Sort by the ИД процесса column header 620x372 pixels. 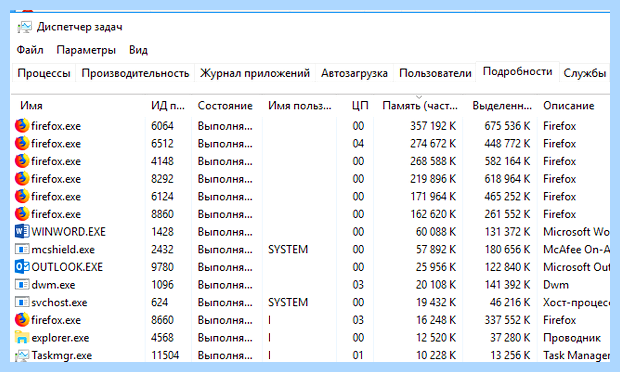pyautogui.click(x=168, y=106)
